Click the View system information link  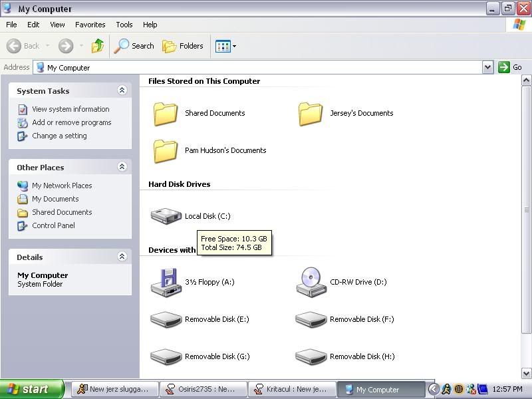point(70,109)
